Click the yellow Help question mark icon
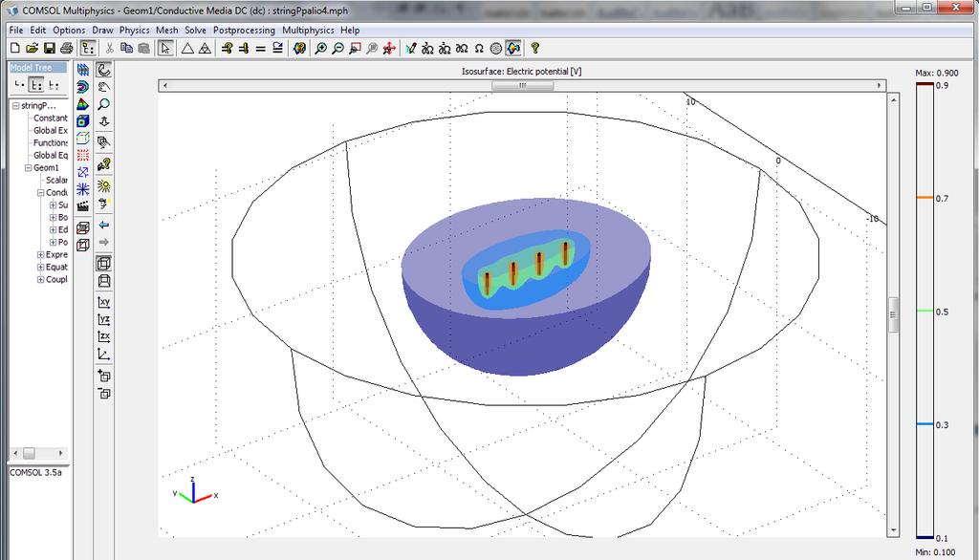Image resolution: width=979 pixels, height=560 pixels. point(535,48)
